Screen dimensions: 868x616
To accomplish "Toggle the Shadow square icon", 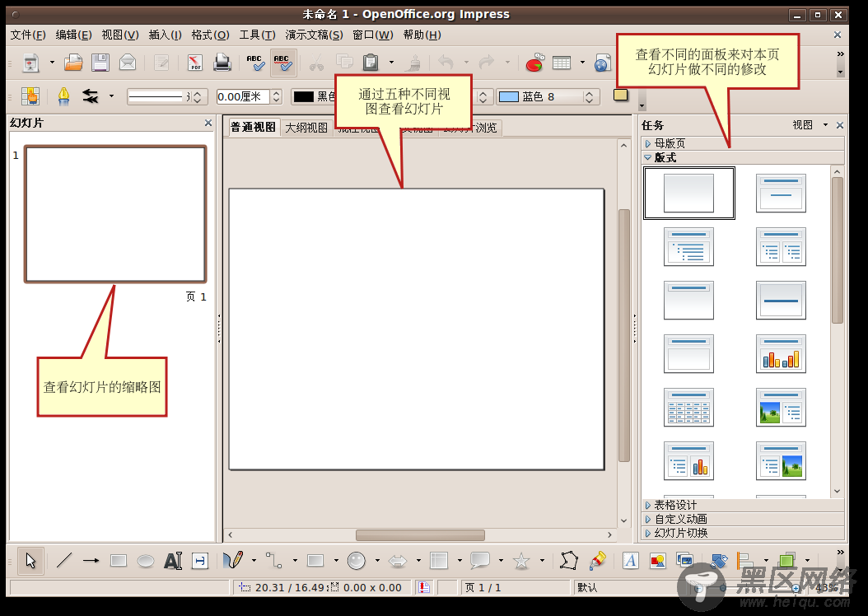I will (621, 96).
